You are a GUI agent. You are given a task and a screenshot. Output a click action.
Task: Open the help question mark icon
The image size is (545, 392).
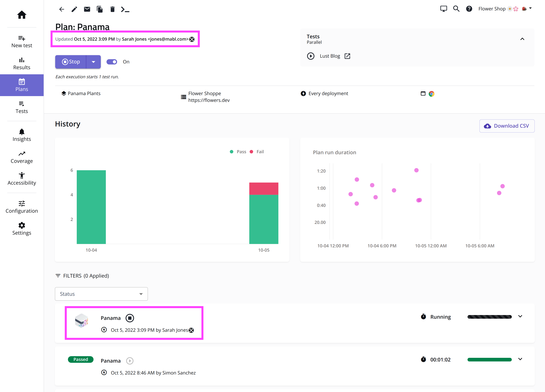coord(469,9)
